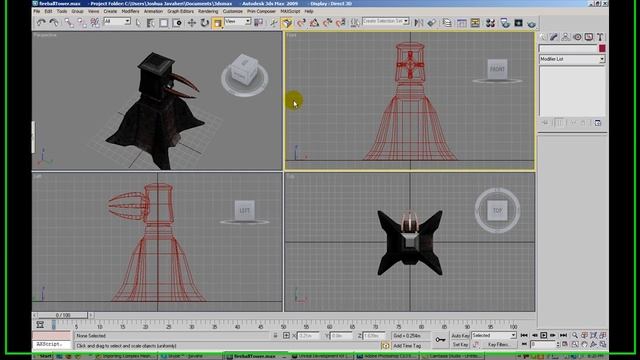
Task: Click the LEFT ViewCube face
Action: tap(244, 211)
